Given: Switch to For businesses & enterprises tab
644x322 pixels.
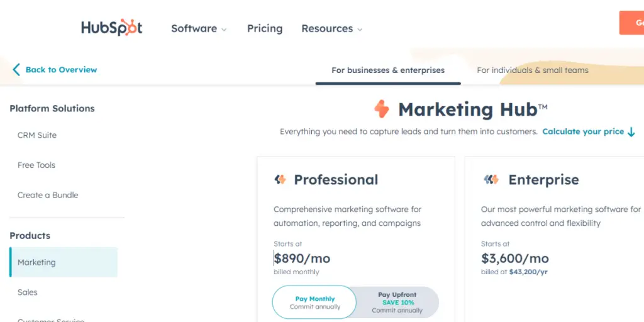Looking at the screenshot, I should click(388, 70).
